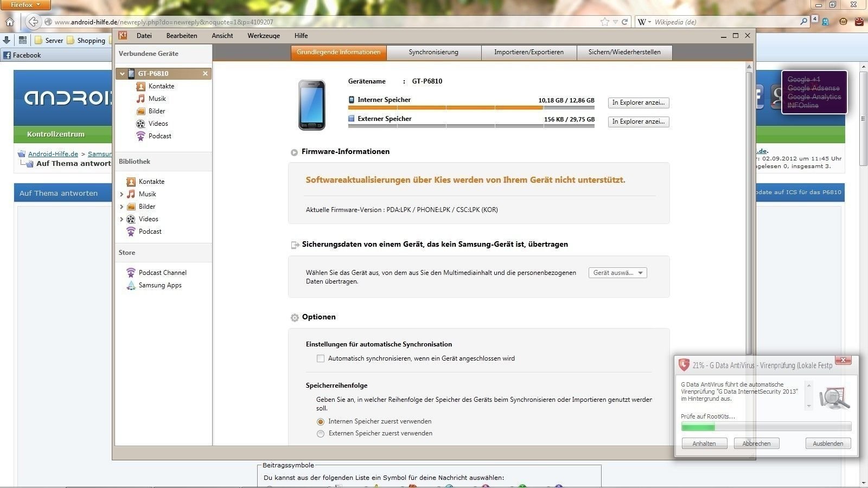This screenshot has height=488, width=868.
Task: Open Facebook bookmark in Firefox
Action: click(x=22, y=55)
